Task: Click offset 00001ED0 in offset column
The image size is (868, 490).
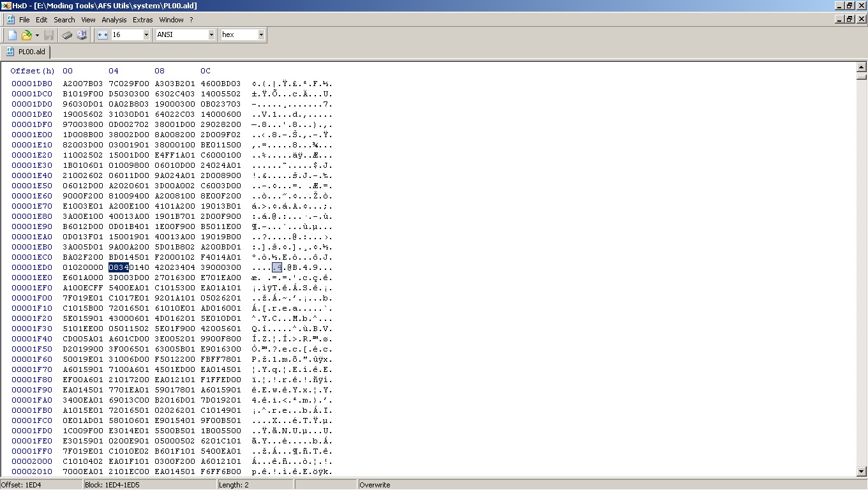Action: 32,267
